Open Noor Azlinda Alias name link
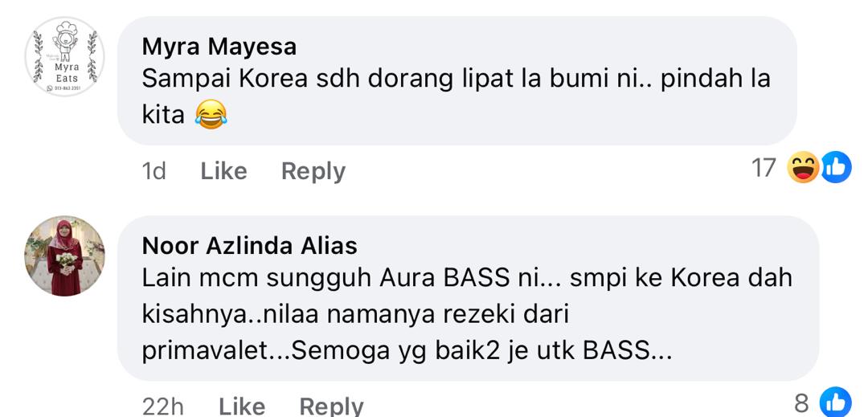 250,246
